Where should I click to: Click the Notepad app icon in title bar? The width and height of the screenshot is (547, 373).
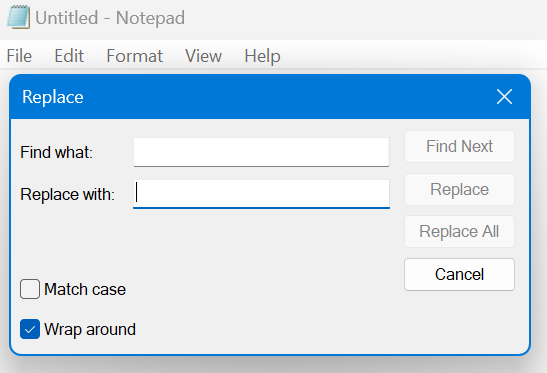coord(18,17)
